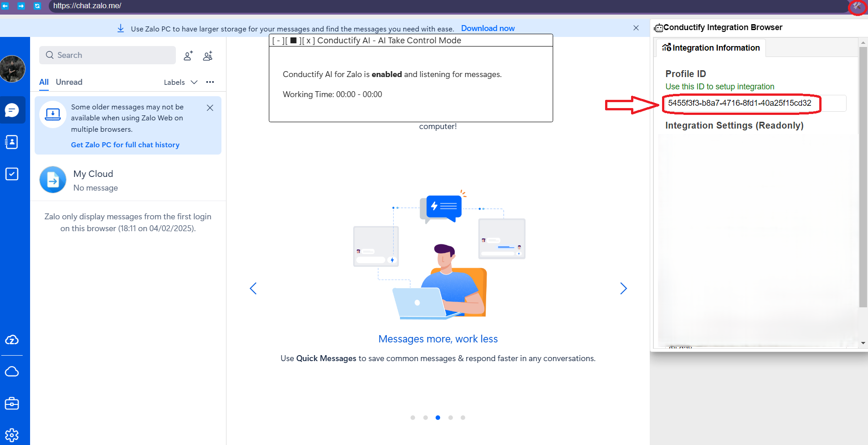The image size is (868, 445).
Task: Click the Add friend icon
Action: (x=188, y=55)
